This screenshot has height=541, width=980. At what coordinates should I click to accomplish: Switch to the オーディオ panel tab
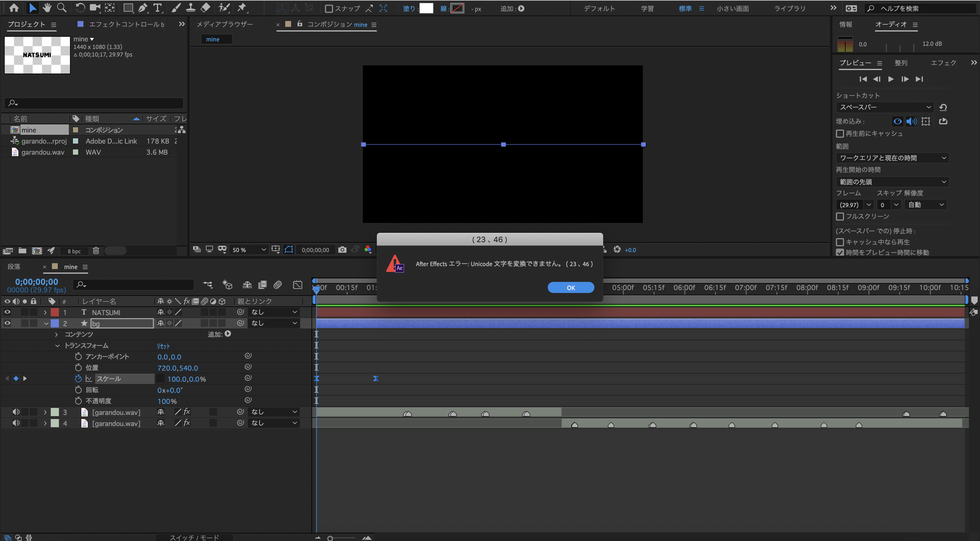coord(890,25)
